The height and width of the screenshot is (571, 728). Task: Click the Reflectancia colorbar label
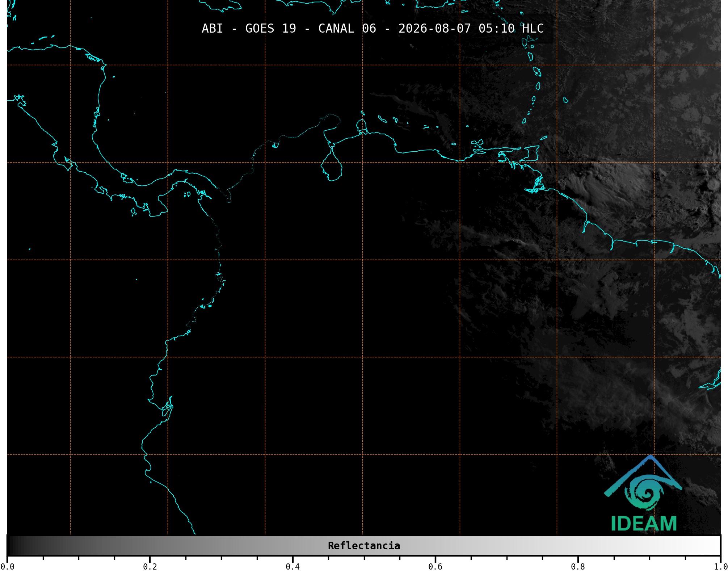tap(364, 546)
